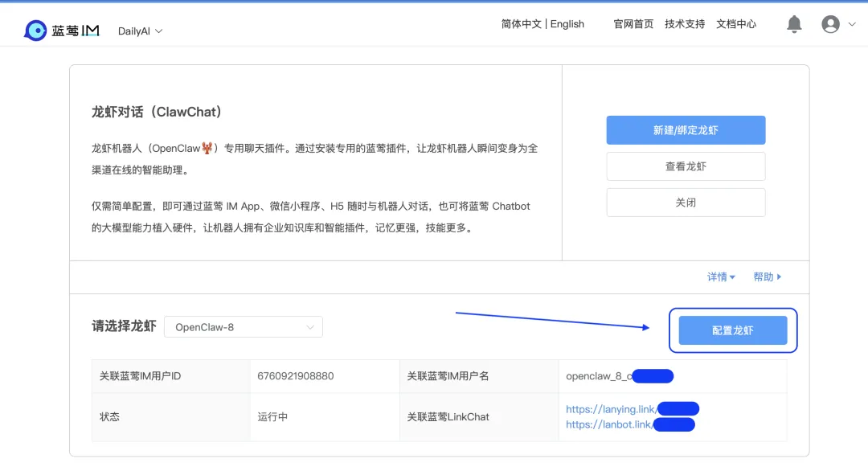The image size is (868, 475).
Task: Click the highlighted 配置龙虾 button
Action: pos(732,330)
